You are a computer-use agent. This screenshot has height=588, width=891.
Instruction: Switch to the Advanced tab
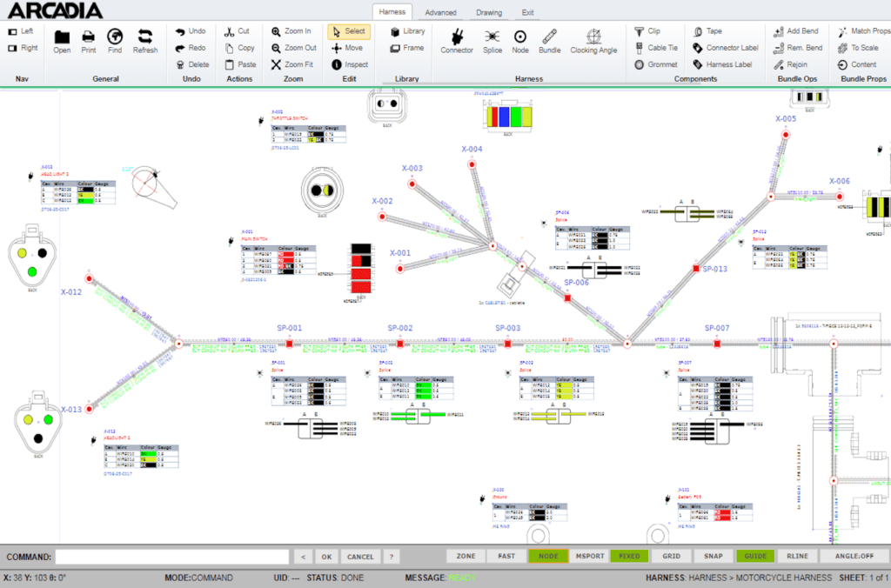[440, 13]
